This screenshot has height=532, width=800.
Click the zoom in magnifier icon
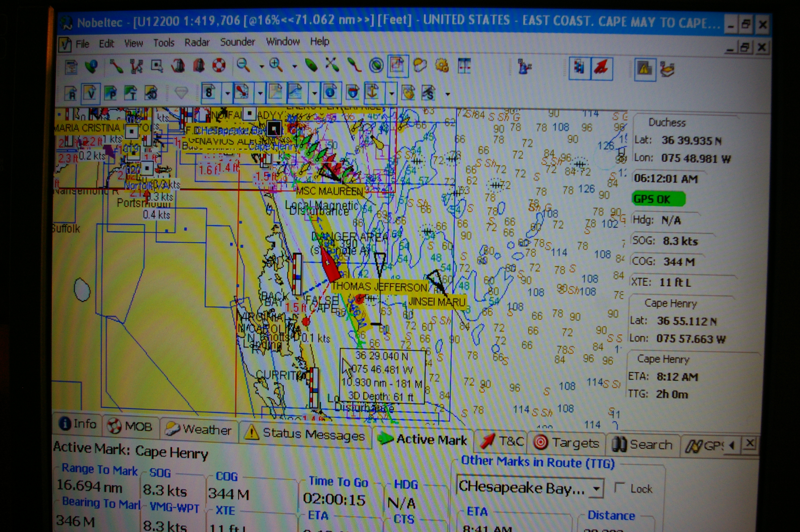tap(276, 64)
